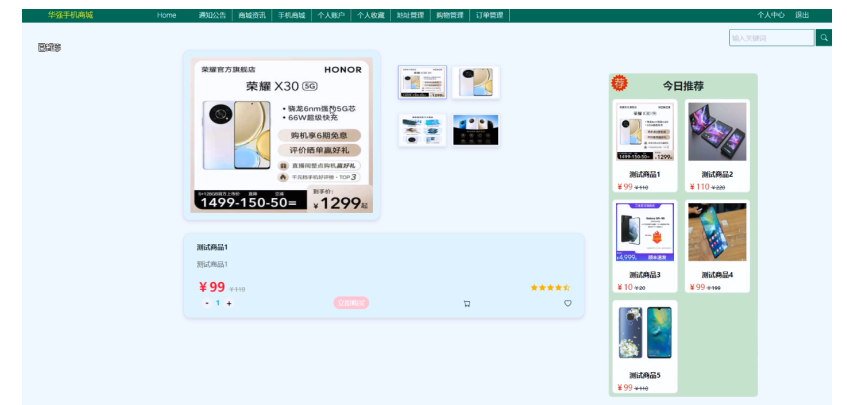Image resolution: width=847 pixels, height=405 pixels.
Task: Click the 退出 logout link
Action: point(802,15)
